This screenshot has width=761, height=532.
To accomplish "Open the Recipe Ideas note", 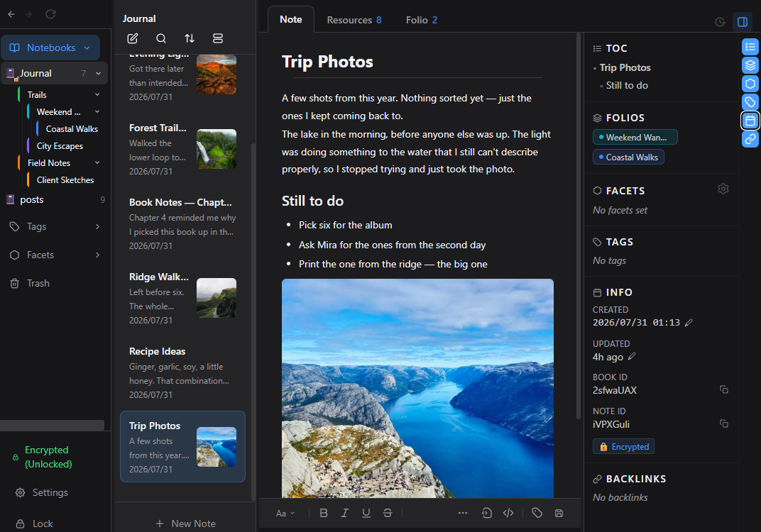I will tap(182, 372).
